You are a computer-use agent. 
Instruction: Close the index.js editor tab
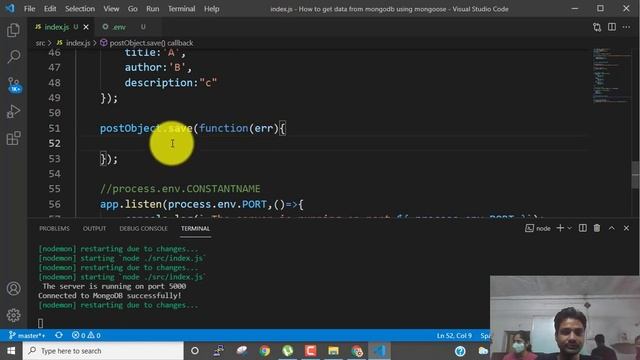point(86,27)
